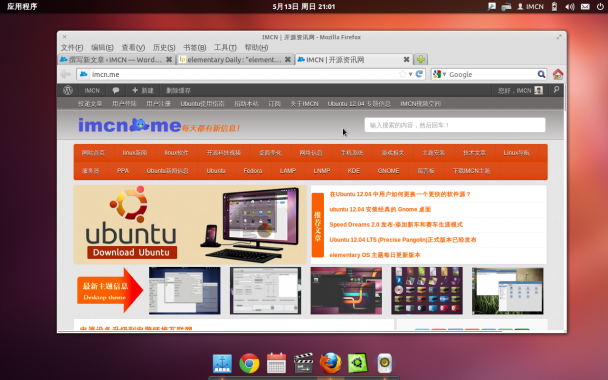Open the KDE link in the orange menu
Image resolution: width=608 pixels, height=380 pixels.
point(354,171)
